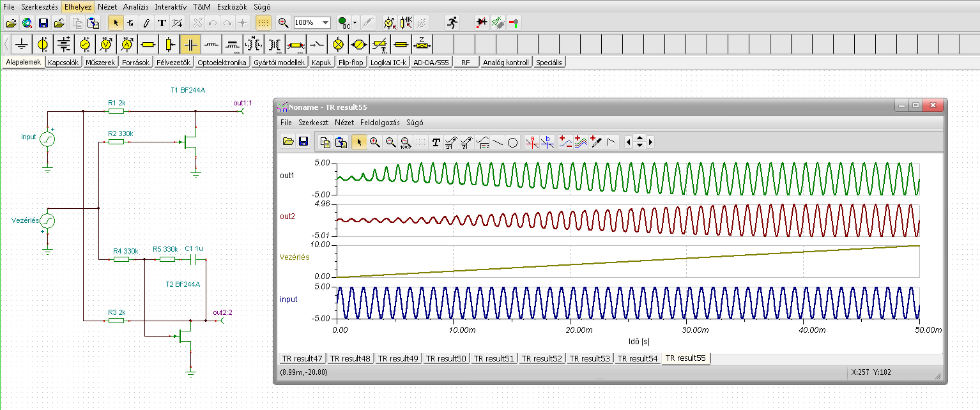Enable cursor a in the diagram window

[x=532, y=142]
